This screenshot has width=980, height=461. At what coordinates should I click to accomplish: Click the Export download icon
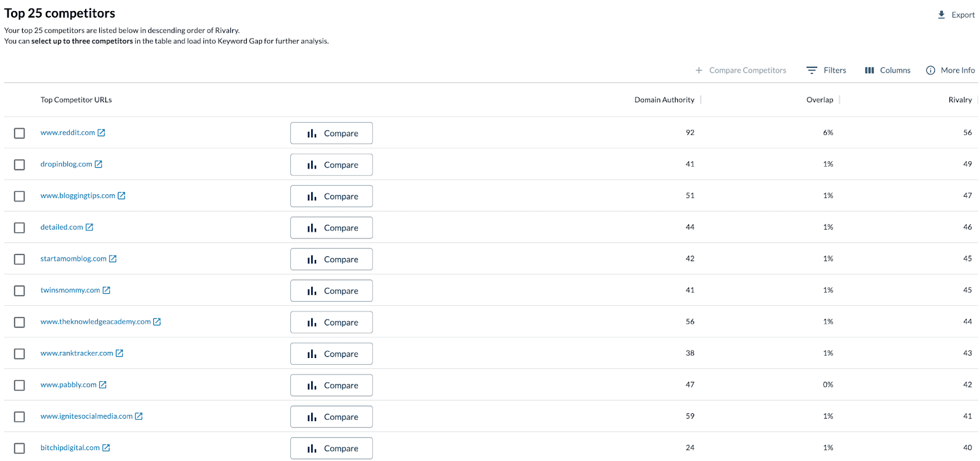(x=941, y=15)
